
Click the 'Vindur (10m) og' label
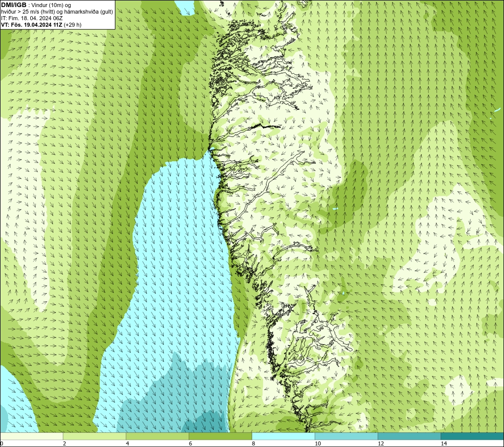[51, 6]
